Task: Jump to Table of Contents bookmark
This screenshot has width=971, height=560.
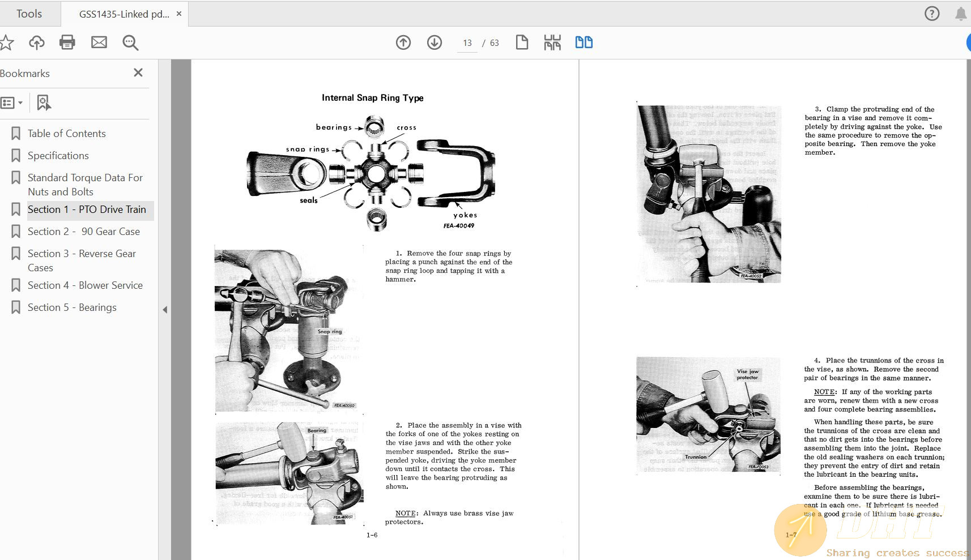Action: pos(66,134)
